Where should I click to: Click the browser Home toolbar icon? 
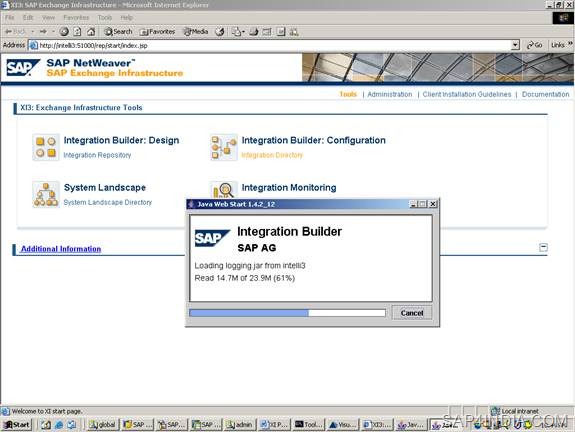click(x=91, y=32)
